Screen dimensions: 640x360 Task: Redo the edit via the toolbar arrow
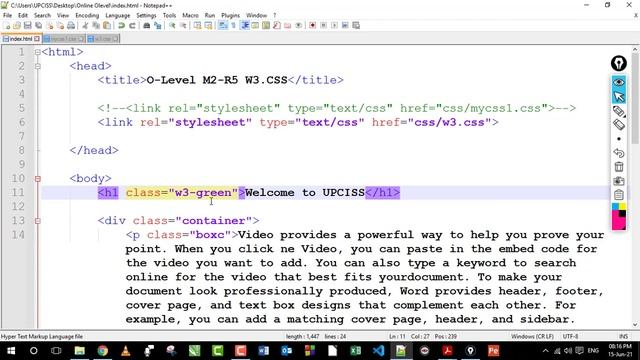(132, 25)
